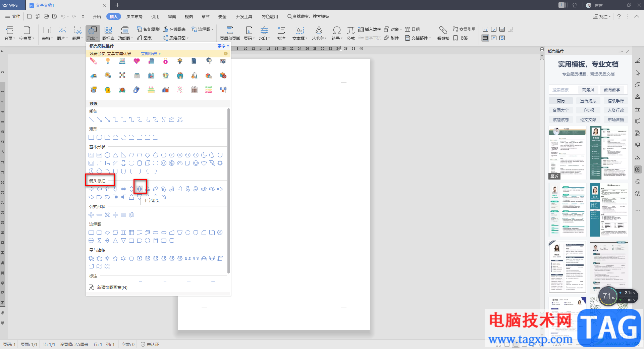
Task: Insert a 日期 date
Action: coord(412,30)
